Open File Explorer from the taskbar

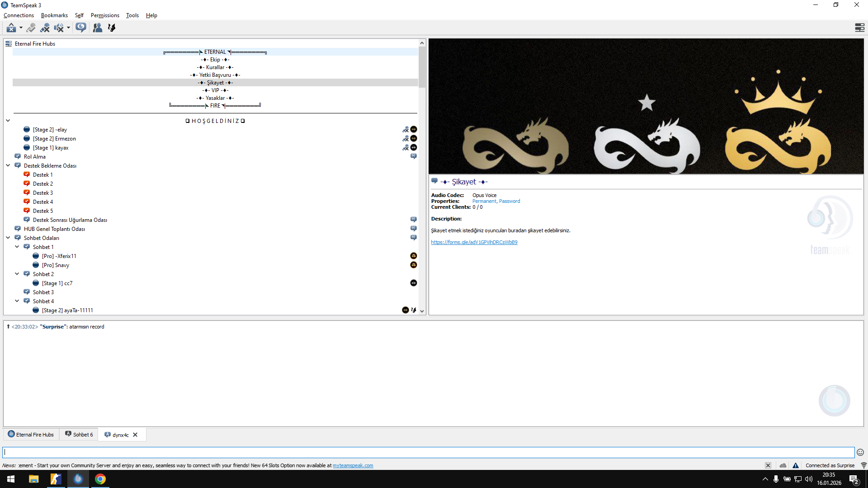coord(33,479)
